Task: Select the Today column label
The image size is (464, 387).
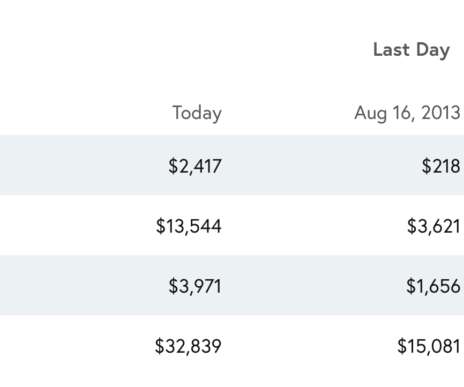Action: pyautogui.click(x=197, y=113)
